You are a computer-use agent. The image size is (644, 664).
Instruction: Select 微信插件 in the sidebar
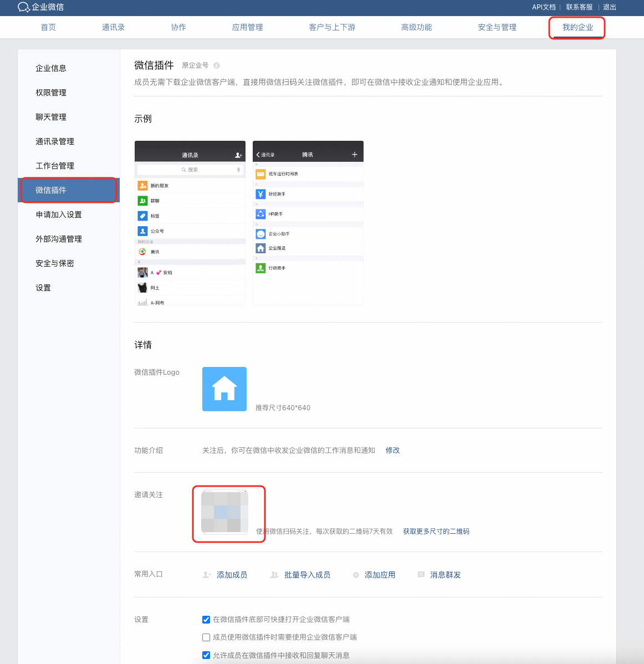coord(69,190)
